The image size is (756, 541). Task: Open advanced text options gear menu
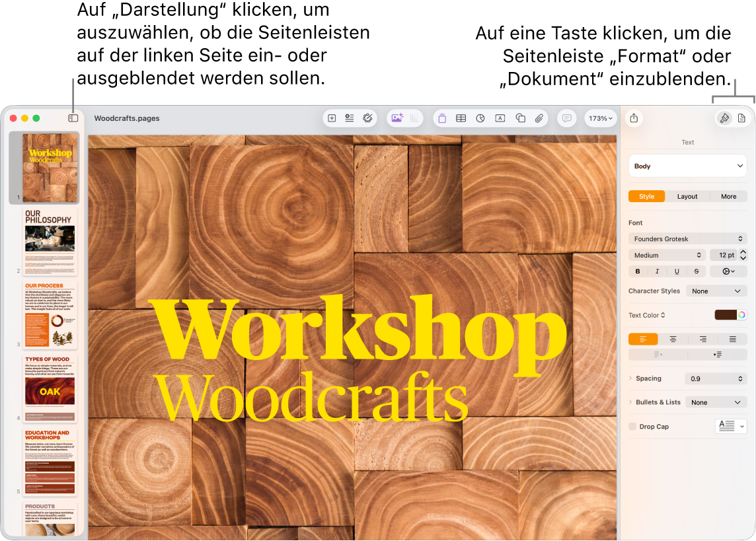[728, 271]
